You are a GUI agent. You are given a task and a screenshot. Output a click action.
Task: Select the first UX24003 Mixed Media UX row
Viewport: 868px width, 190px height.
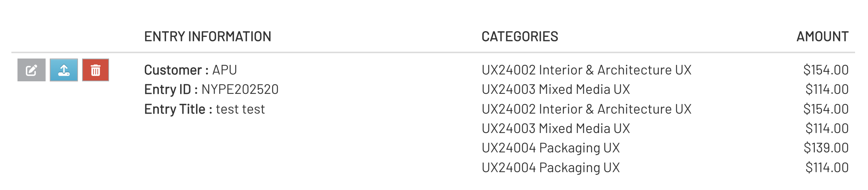pyautogui.click(x=556, y=89)
